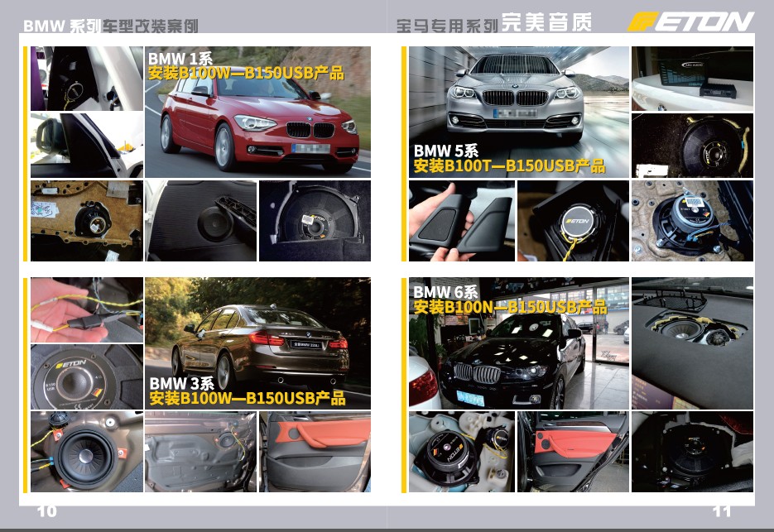Click the brown BMW 3 series rear photo

pyautogui.click(x=257, y=343)
